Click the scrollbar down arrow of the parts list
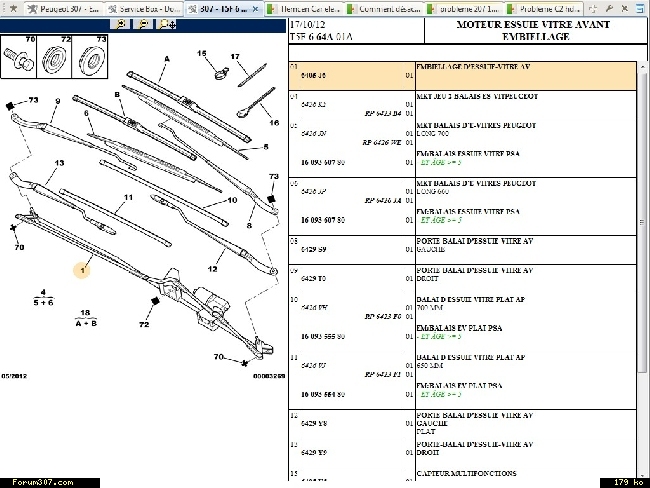 click(x=643, y=476)
